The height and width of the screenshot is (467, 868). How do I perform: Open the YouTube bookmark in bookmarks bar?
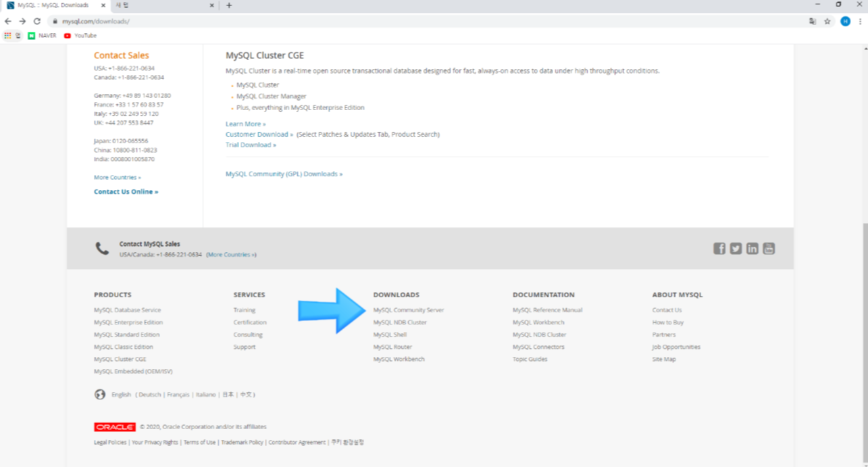[80, 36]
